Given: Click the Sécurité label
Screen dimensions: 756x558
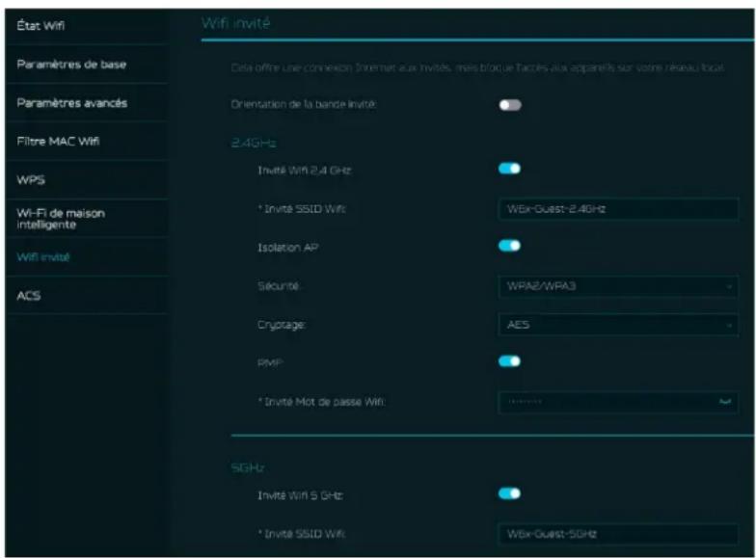Looking at the screenshot, I should 279,285.
